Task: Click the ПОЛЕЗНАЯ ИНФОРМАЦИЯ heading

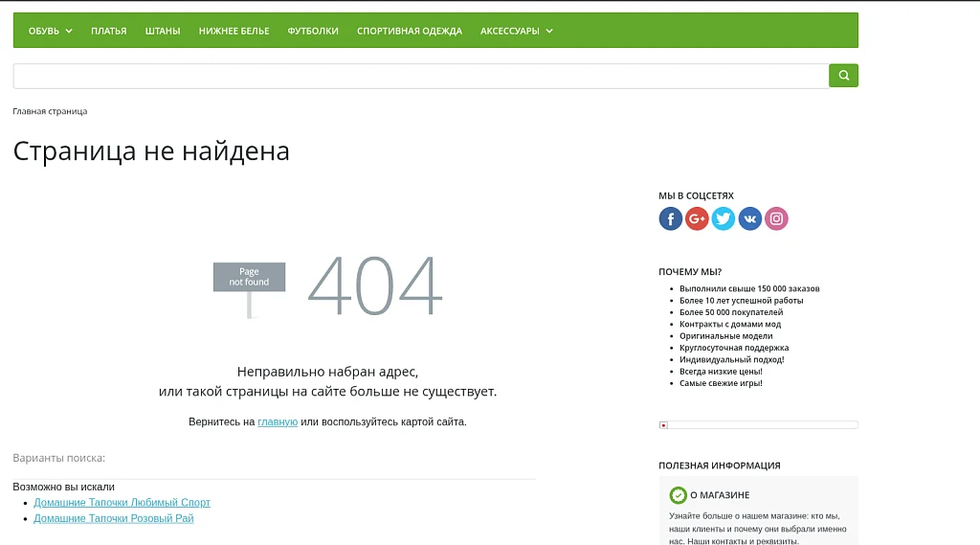Action: coord(720,466)
